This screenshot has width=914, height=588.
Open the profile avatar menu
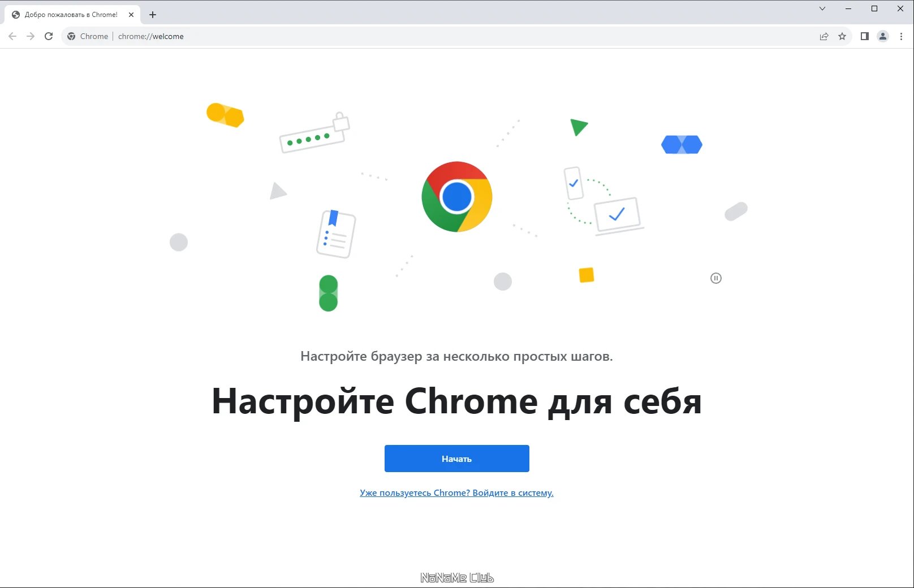(x=883, y=36)
